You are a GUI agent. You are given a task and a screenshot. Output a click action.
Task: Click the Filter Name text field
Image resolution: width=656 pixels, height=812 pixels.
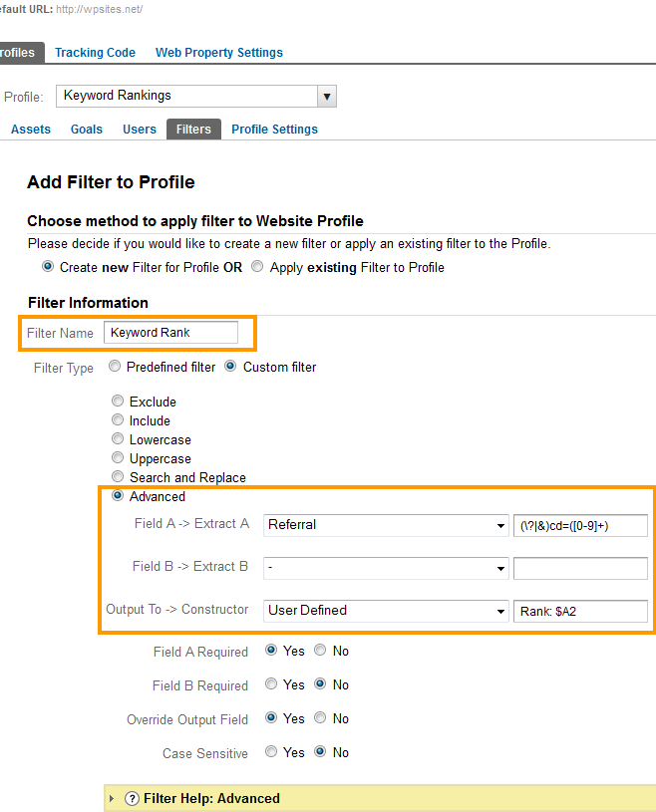click(x=170, y=333)
